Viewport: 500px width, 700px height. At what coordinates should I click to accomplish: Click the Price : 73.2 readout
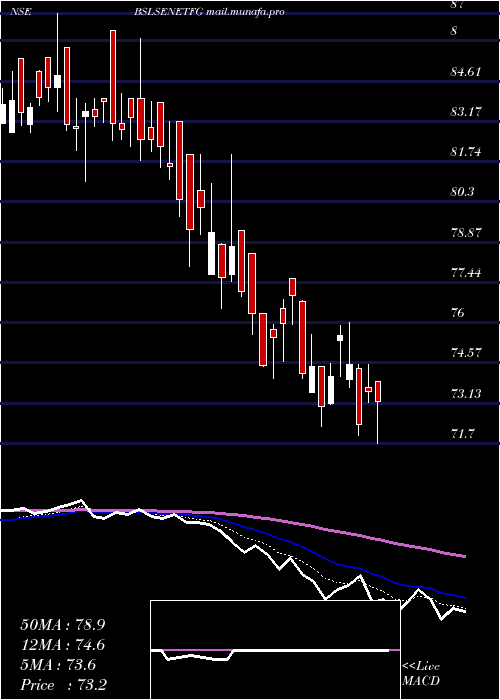(63, 685)
